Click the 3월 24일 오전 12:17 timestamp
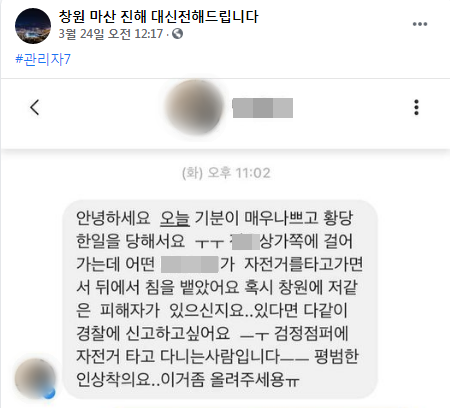Image resolution: width=450 pixels, height=408 pixels. [111, 34]
